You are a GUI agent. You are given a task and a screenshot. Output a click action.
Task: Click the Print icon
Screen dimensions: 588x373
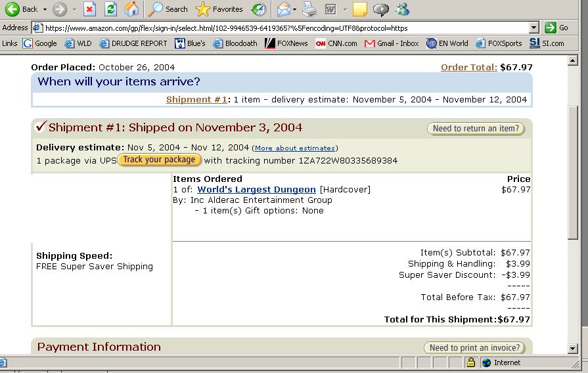click(309, 9)
